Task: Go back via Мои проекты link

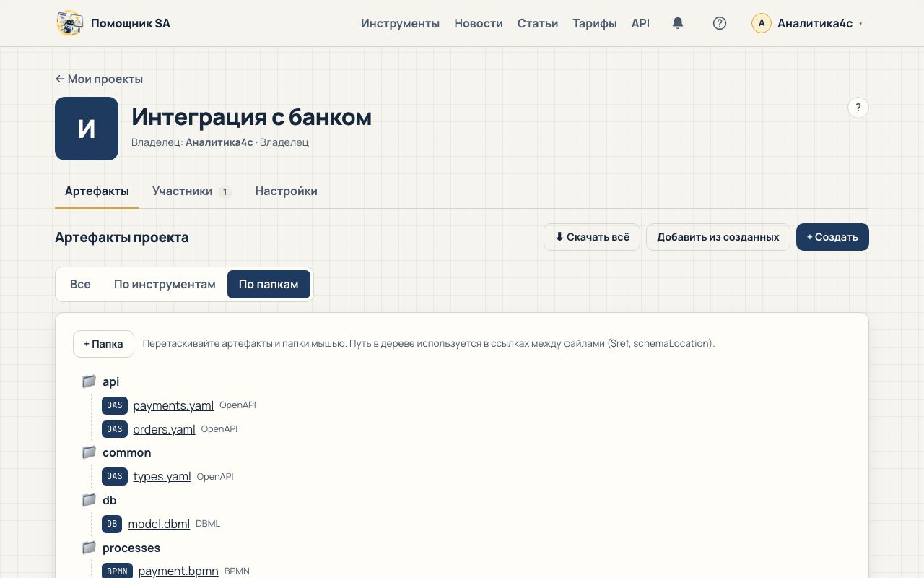Action: 99,79
